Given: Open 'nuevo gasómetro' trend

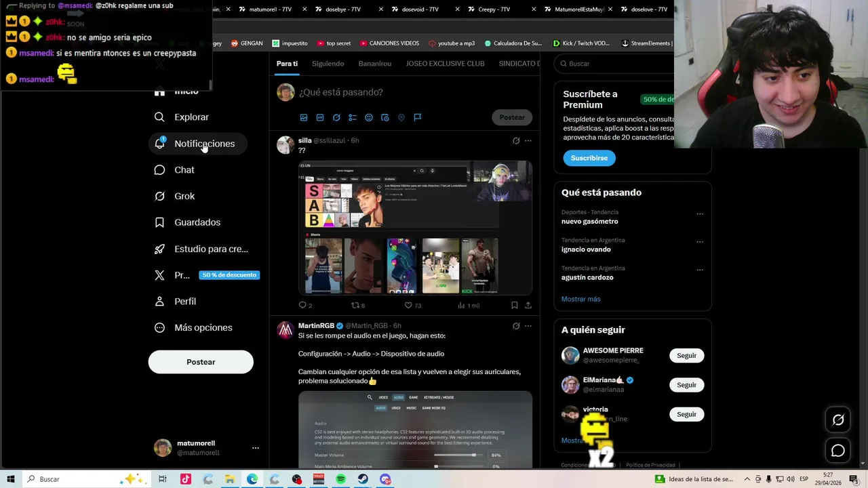Looking at the screenshot, I should (x=589, y=222).
